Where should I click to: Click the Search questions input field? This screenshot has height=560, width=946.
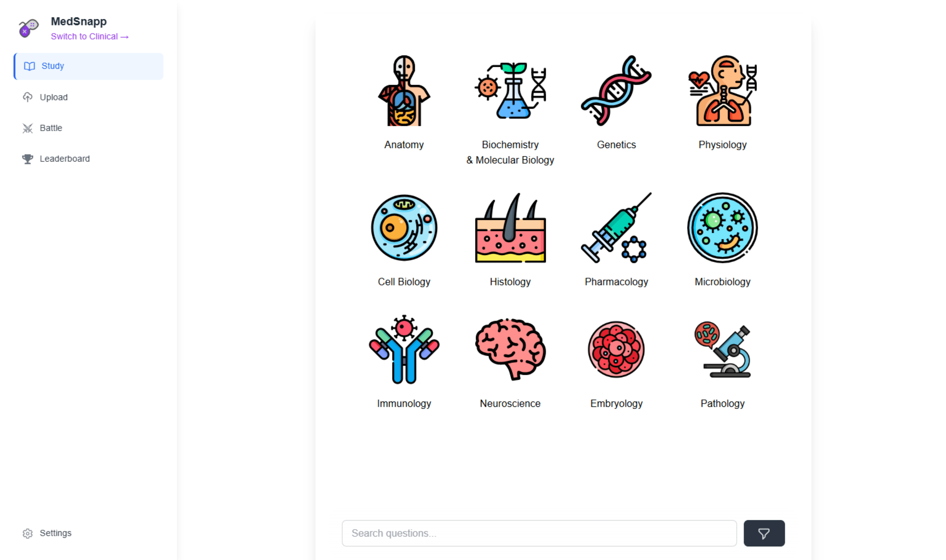[539, 533]
